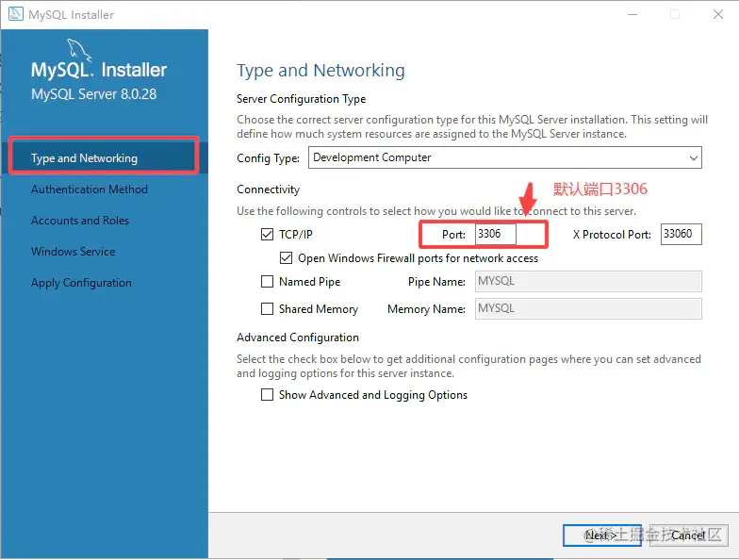
Task: Click the Connectivity section label
Action: coord(268,189)
